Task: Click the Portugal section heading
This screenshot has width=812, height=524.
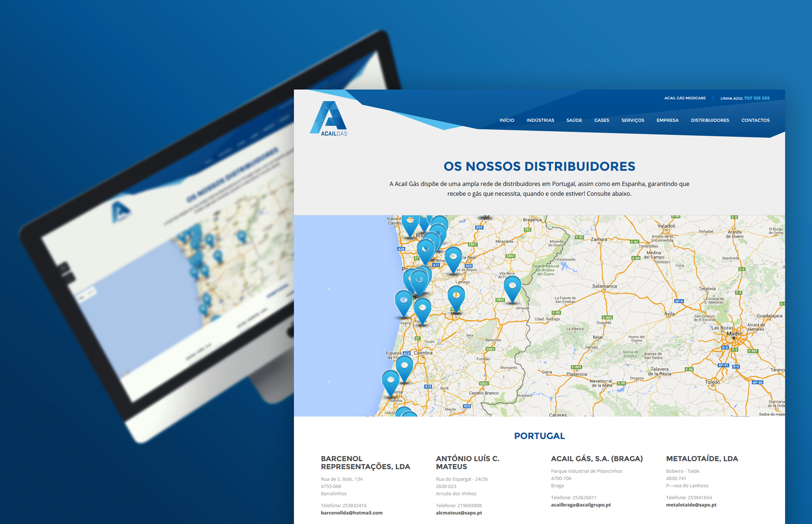Action: [539, 436]
